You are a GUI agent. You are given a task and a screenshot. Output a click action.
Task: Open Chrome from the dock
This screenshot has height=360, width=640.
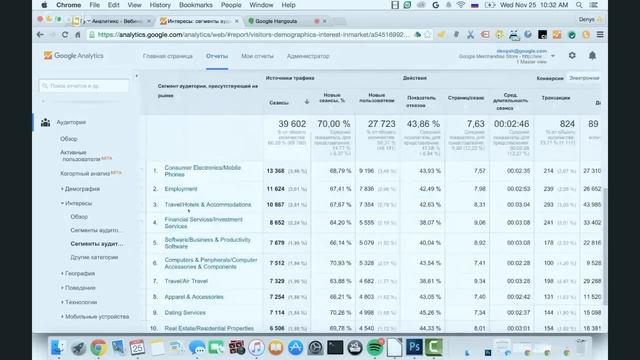pyautogui.click(x=98, y=347)
